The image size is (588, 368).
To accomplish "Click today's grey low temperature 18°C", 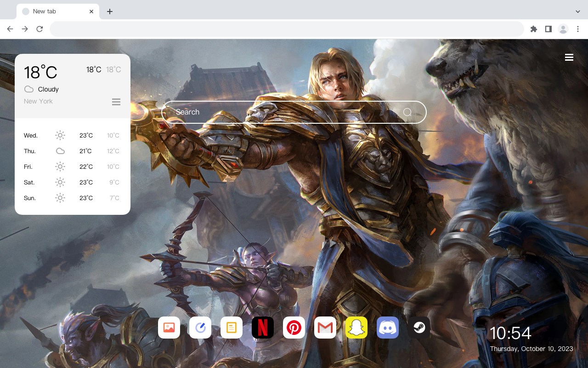I will pyautogui.click(x=113, y=69).
